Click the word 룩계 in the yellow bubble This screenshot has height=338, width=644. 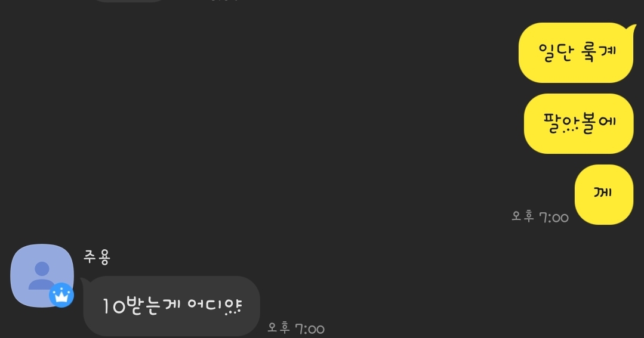599,52
